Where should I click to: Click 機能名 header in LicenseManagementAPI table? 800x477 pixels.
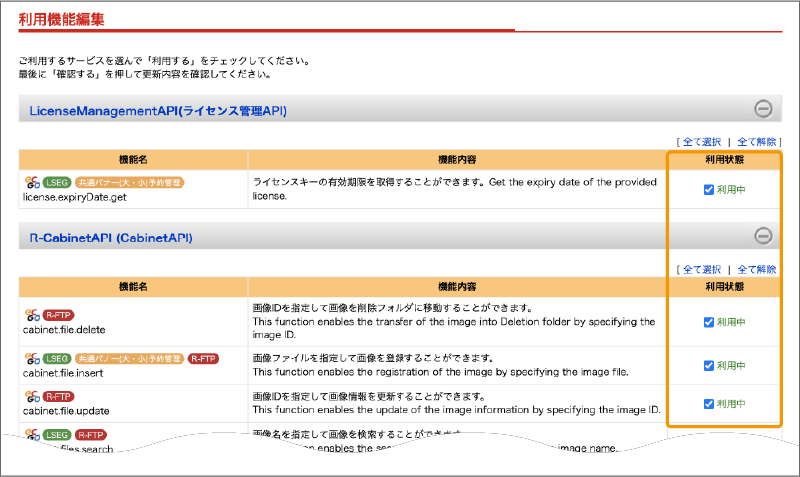click(x=133, y=160)
